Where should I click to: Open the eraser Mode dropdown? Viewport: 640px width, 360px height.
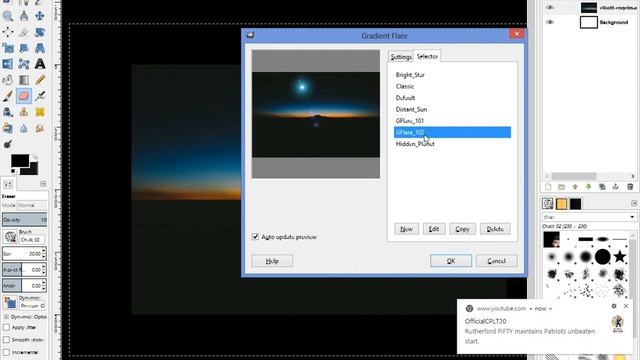31,205
